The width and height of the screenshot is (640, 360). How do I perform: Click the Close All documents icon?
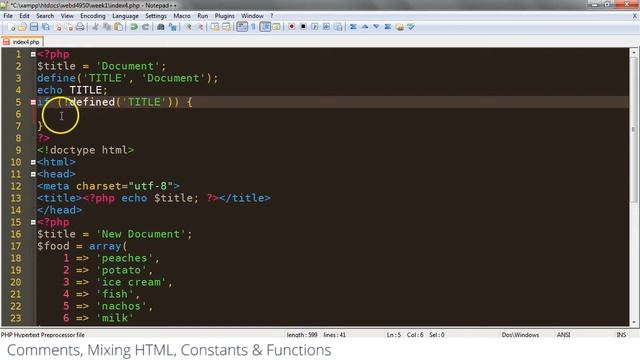coord(69,27)
